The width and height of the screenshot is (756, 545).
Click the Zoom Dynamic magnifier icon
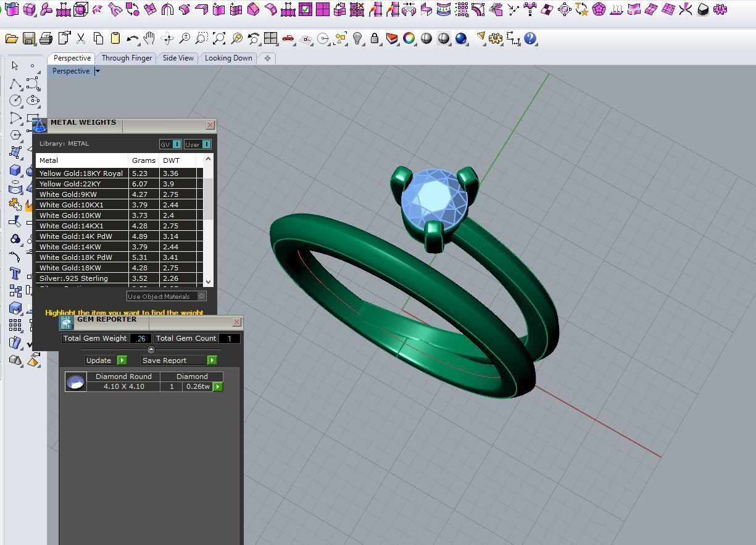coord(184,39)
